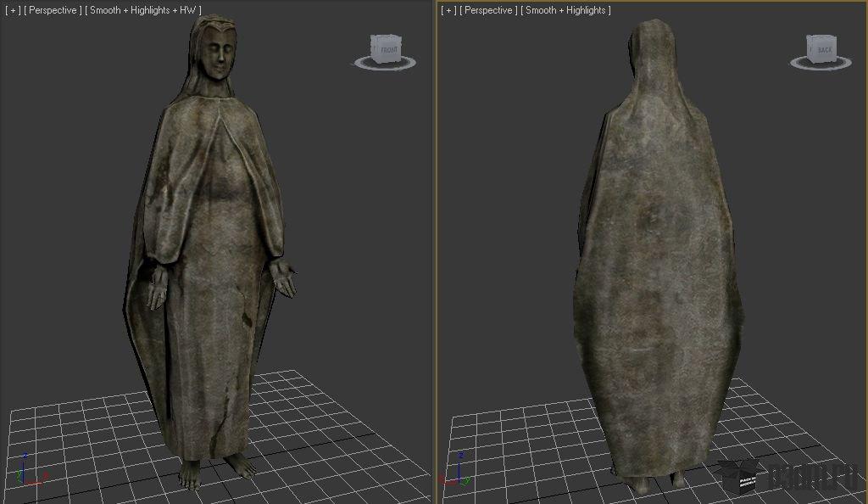Open the right viewport's Smooth + Highlights menu
Screen dimensions: 868x504
point(565,10)
